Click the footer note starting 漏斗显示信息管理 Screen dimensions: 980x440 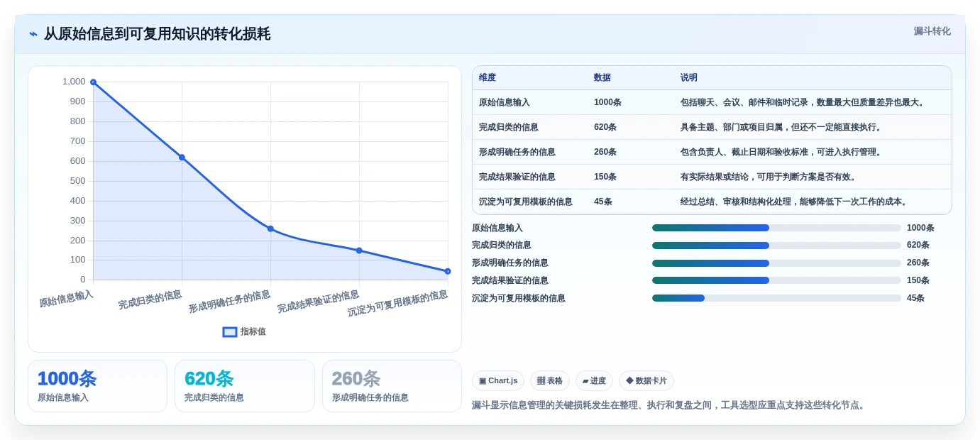670,405
